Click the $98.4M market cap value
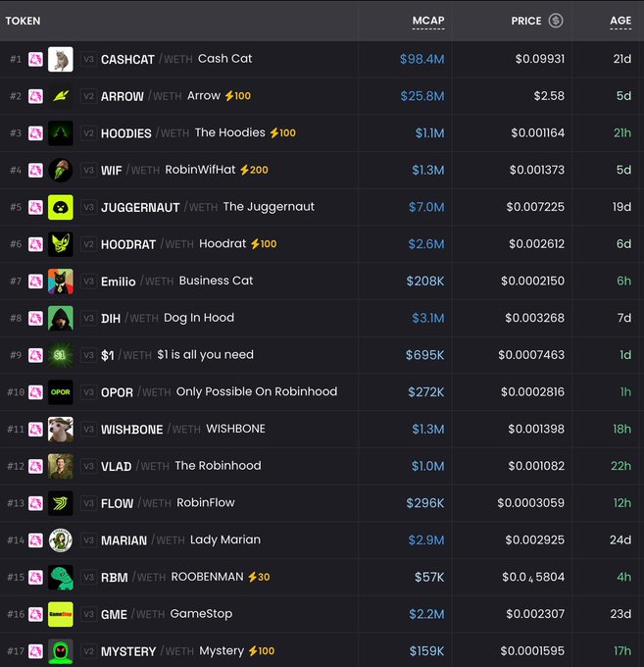Viewport: 644px width, 667px height. pyautogui.click(x=421, y=59)
